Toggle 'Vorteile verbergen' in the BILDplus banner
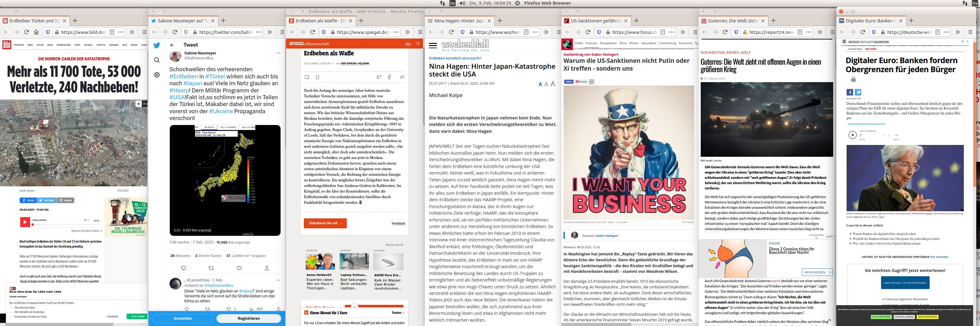Screen dimensions: 980x326 point(18,296)
